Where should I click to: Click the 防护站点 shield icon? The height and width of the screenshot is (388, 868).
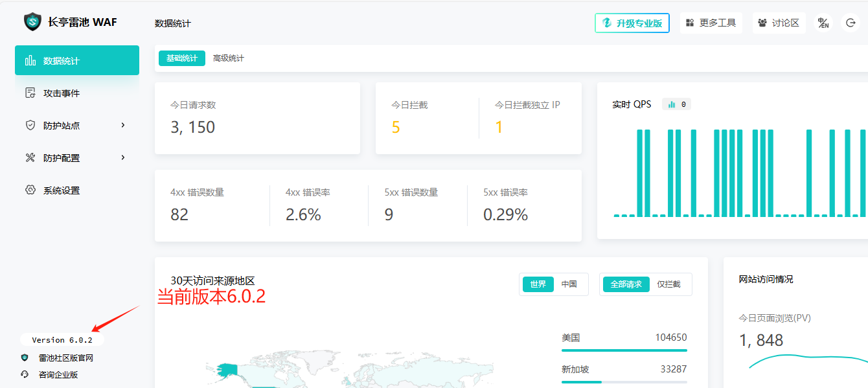point(30,126)
